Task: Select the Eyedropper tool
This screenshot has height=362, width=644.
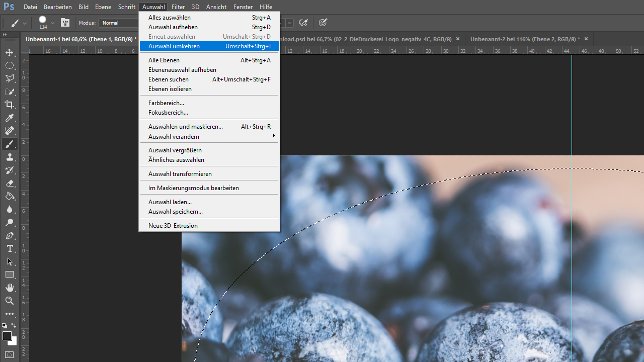Action: (9, 118)
